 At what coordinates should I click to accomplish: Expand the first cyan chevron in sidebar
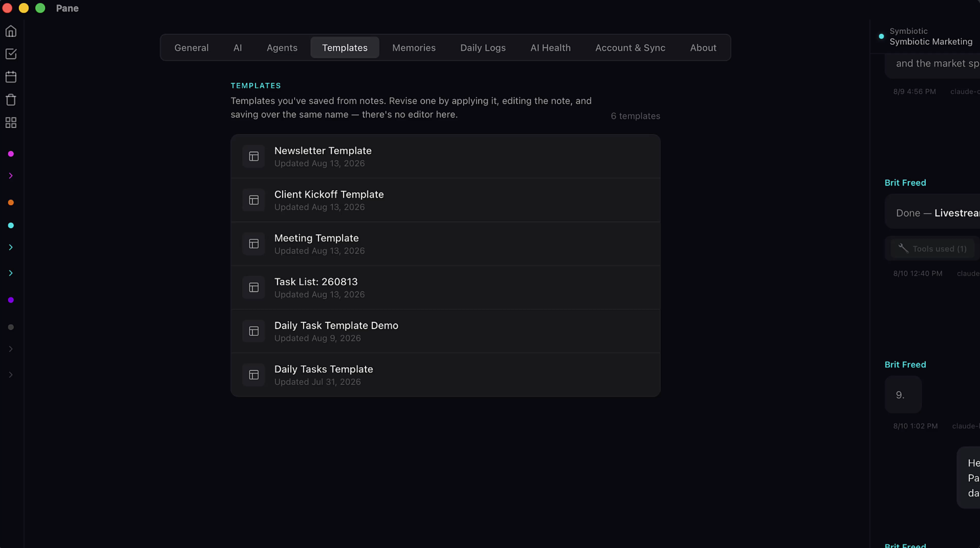[11, 248]
